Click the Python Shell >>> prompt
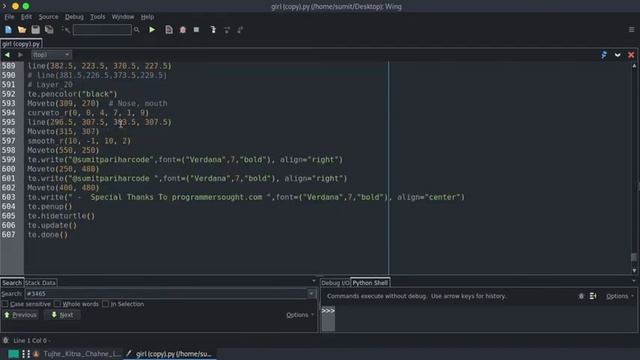 328,311
